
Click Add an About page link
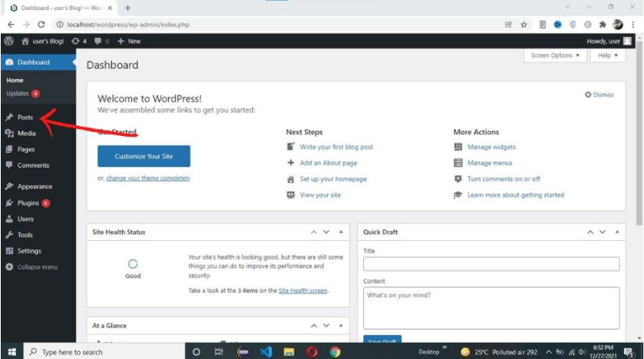[x=329, y=163]
